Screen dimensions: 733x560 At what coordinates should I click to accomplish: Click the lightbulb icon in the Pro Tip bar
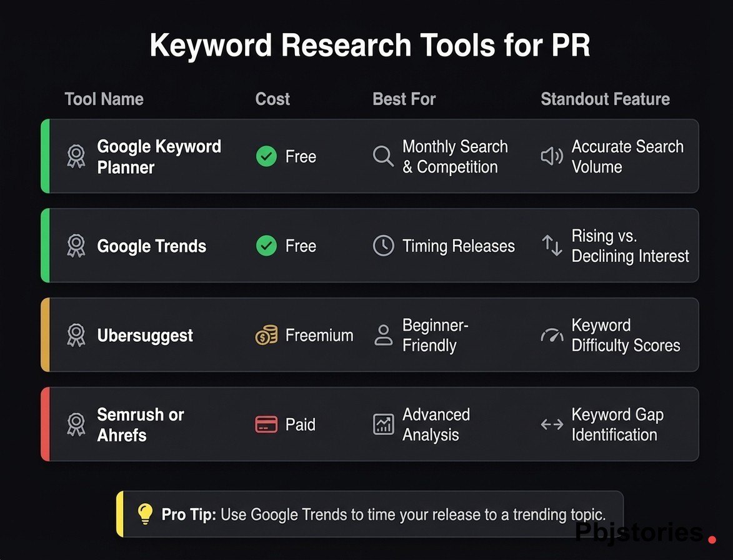pyautogui.click(x=145, y=514)
